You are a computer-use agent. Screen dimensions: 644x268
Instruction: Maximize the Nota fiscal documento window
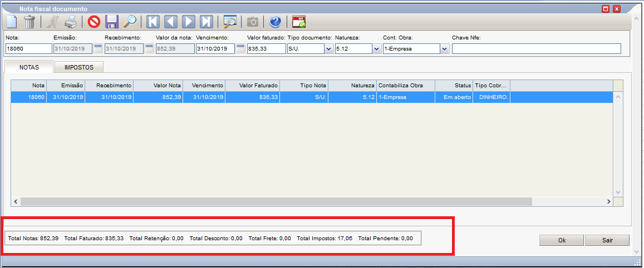[x=605, y=9]
